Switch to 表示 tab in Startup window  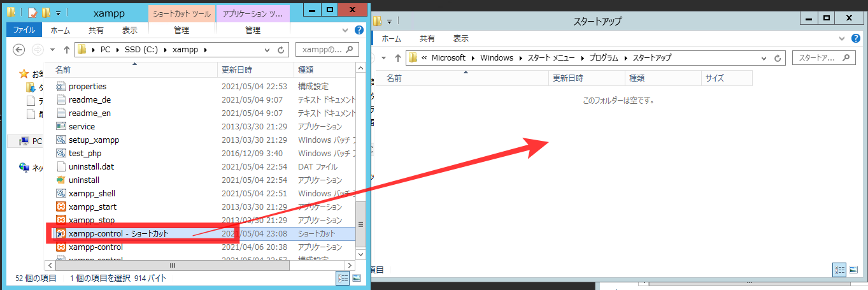(x=461, y=39)
